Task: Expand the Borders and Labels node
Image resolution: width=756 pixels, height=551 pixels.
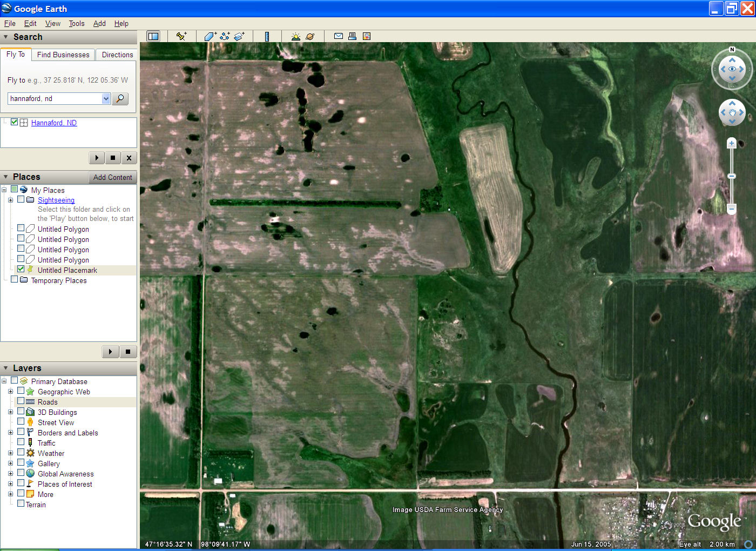Action: tap(10, 433)
